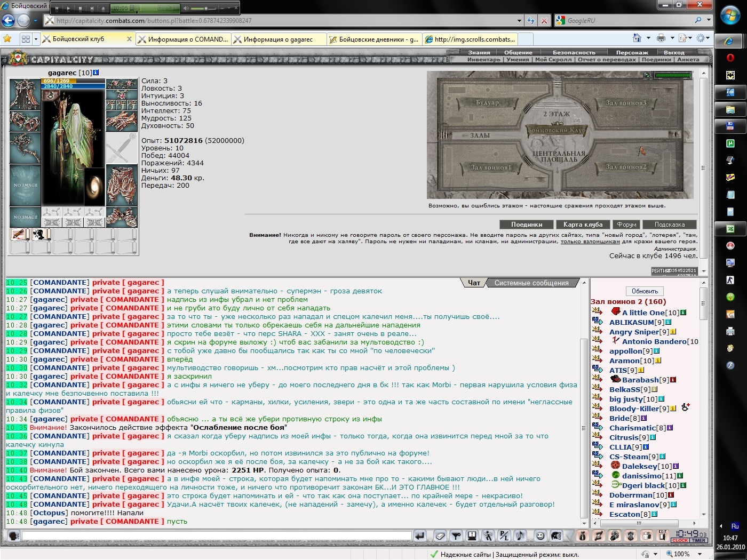Click the injury icon beside Bloody-Killer
Viewport: 747px width, 560px height.
(685, 407)
